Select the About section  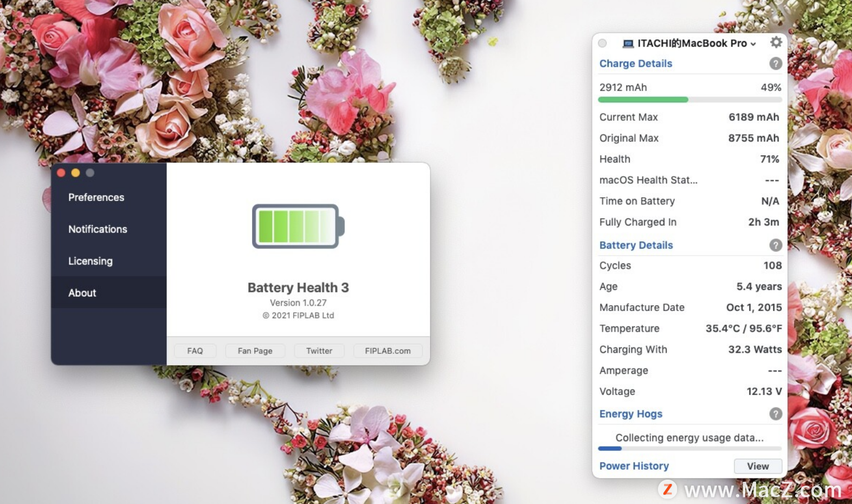pos(108,293)
